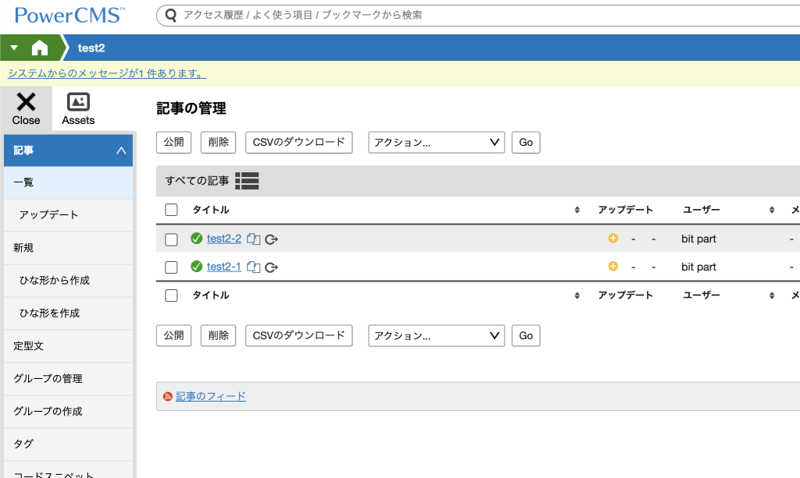
Task: Open the top アクション... dropdown
Action: (436, 142)
